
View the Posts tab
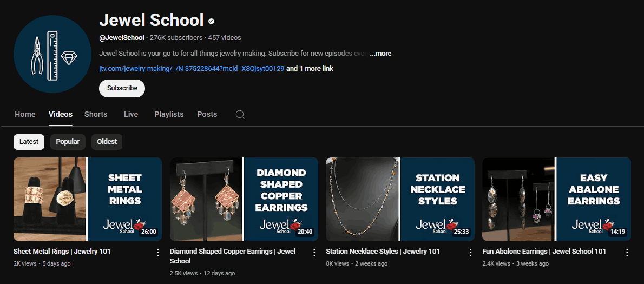click(x=207, y=114)
